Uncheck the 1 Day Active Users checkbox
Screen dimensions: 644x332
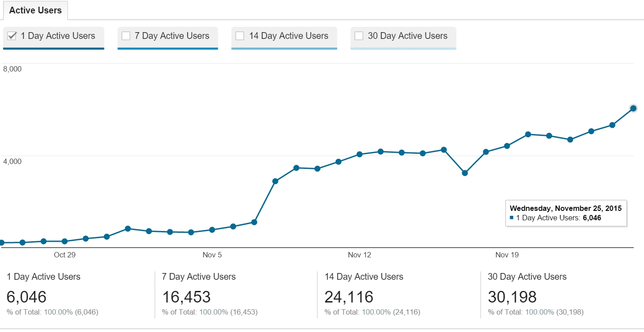coord(12,36)
